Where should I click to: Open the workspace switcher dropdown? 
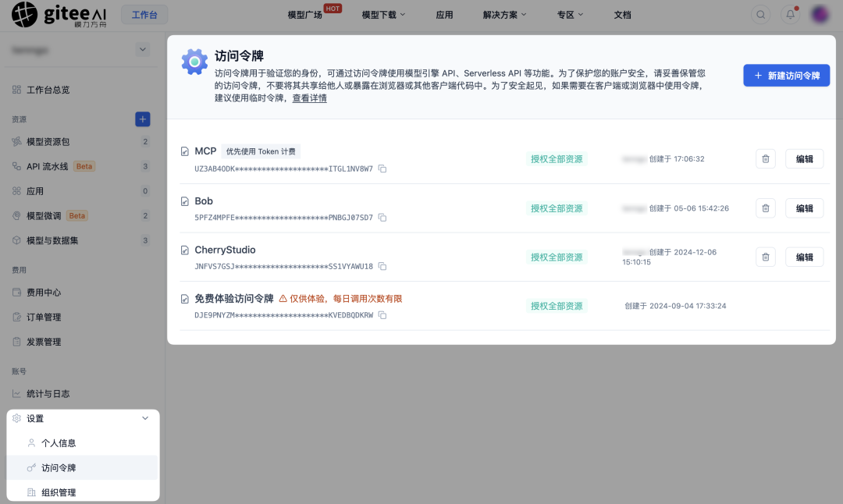coord(143,50)
